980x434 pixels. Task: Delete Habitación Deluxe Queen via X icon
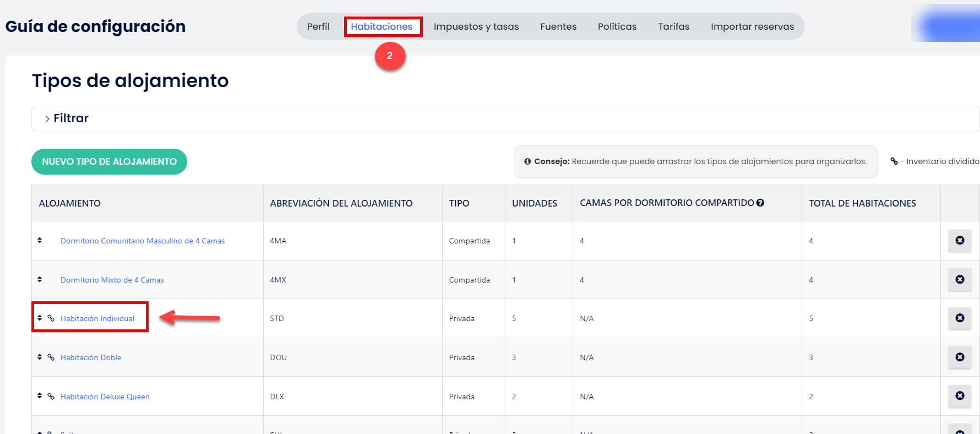pyautogui.click(x=960, y=396)
